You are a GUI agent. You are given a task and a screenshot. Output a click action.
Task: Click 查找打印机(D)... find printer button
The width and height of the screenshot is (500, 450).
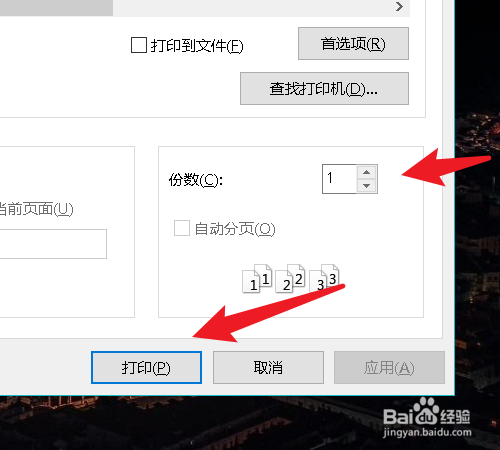tap(324, 88)
